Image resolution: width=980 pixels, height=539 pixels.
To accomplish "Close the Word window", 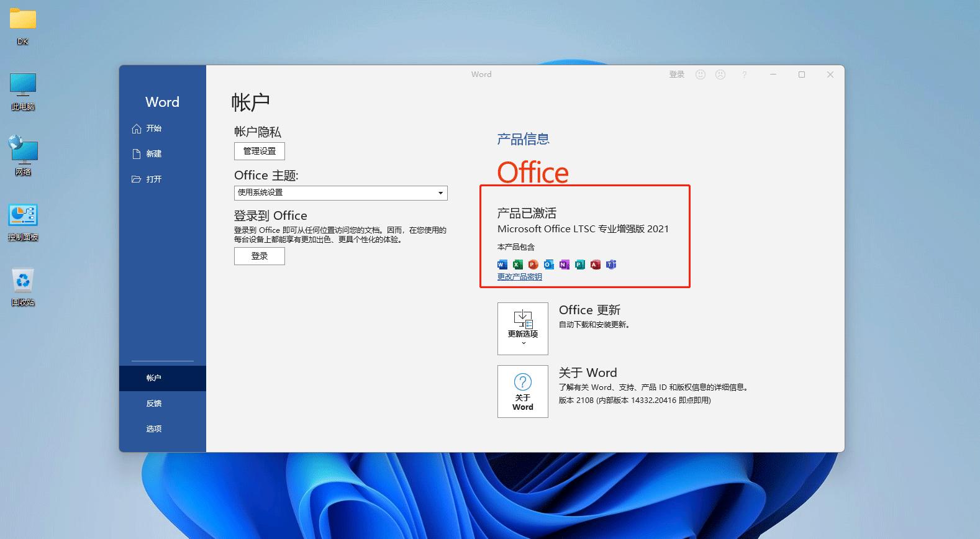I will click(x=830, y=75).
